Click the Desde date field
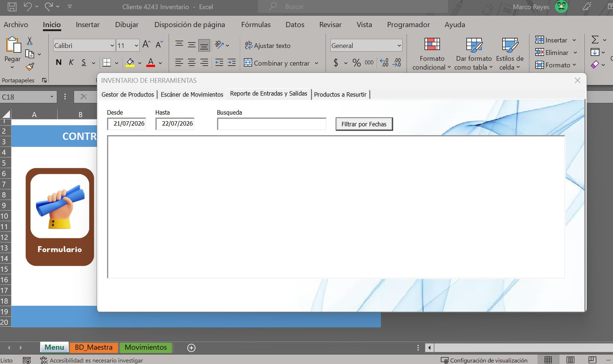This screenshot has height=364, width=613. [126, 124]
